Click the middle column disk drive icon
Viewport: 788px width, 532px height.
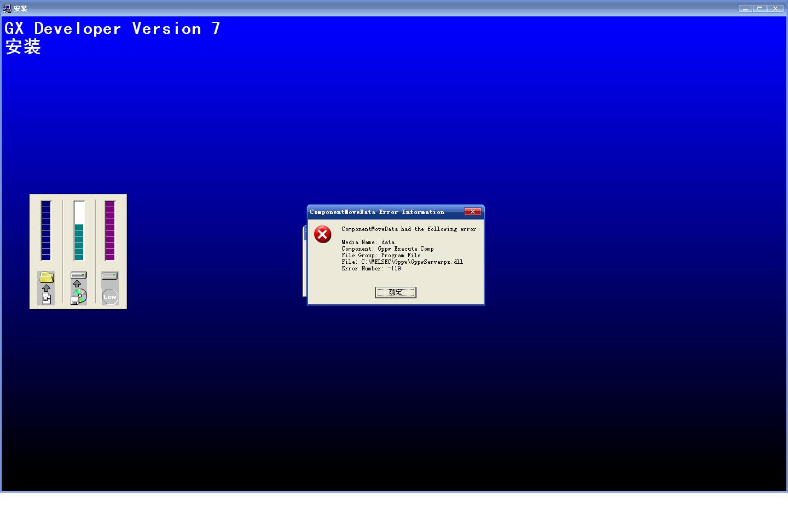79,275
